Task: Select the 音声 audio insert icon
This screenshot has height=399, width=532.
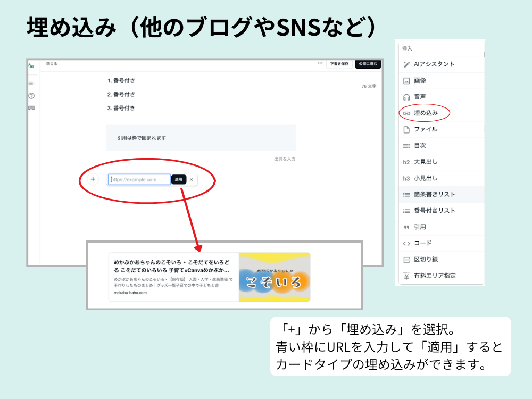Action: (406, 97)
